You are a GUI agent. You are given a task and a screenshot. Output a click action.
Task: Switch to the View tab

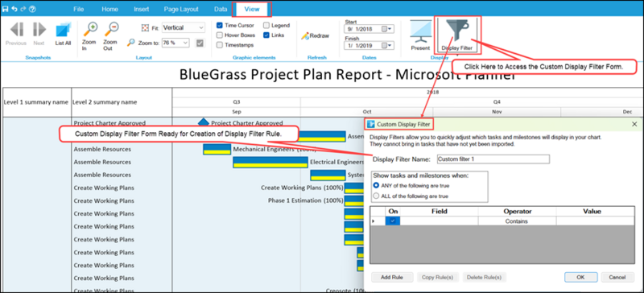[251, 9]
